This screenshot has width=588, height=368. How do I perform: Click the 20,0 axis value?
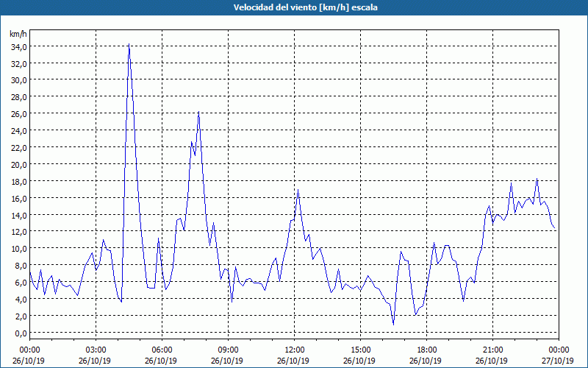click(x=18, y=164)
